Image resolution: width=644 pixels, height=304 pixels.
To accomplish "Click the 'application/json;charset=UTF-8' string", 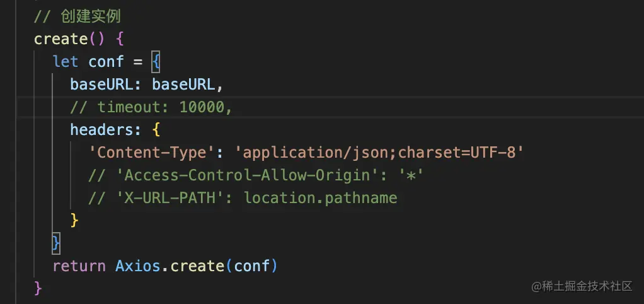I will click(x=379, y=153).
